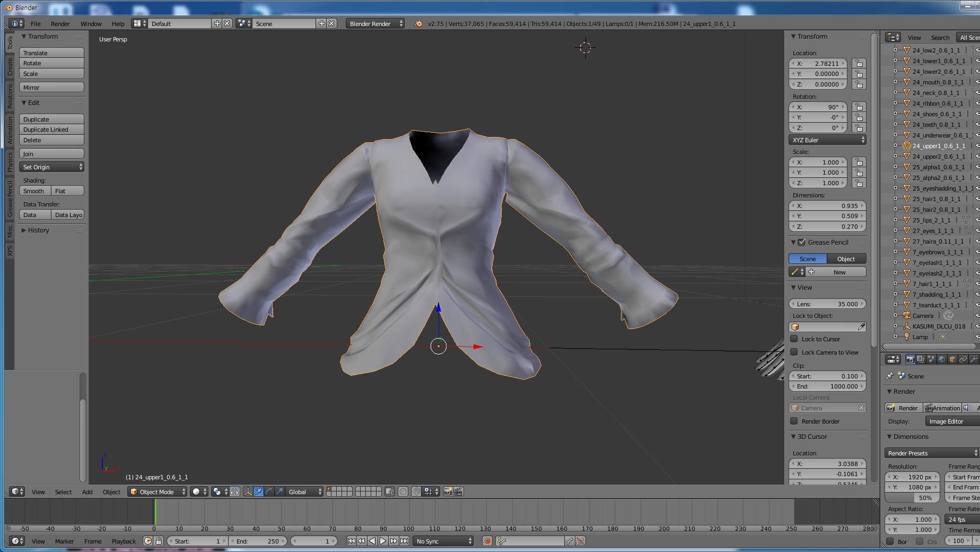Image resolution: width=980 pixels, height=552 pixels.
Task: Enable Lock Camera to View checkbox
Action: pyautogui.click(x=794, y=352)
